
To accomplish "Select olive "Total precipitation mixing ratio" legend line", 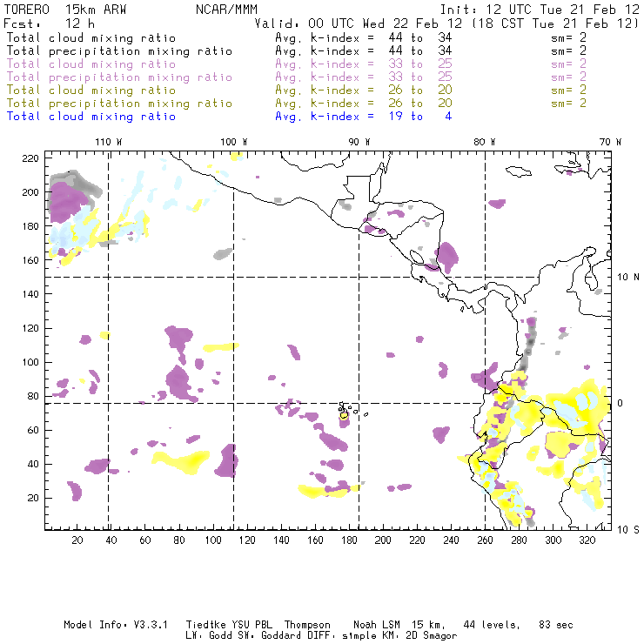I will (x=119, y=103).
